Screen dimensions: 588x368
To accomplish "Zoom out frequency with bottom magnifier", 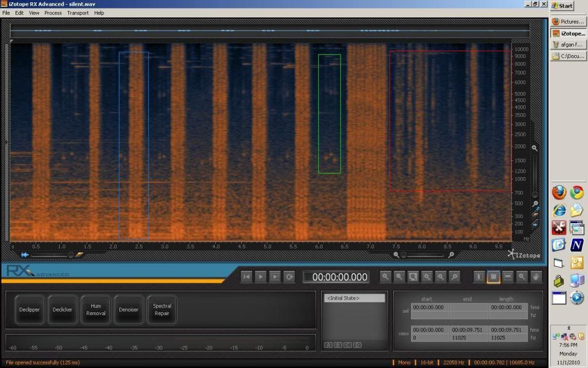I will click(535, 204).
